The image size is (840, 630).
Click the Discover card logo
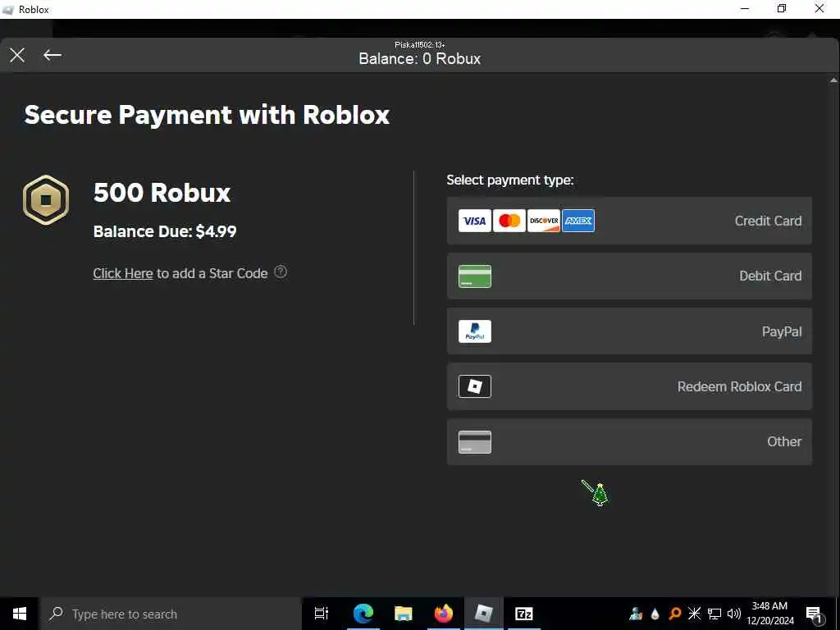click(x=544, y=221)
